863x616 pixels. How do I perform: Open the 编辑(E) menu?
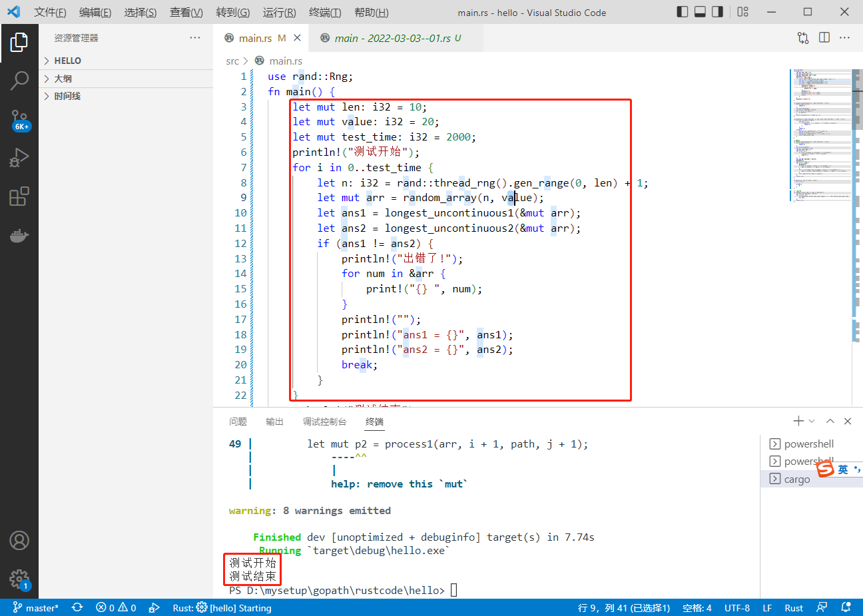click(x=95, y=12)
